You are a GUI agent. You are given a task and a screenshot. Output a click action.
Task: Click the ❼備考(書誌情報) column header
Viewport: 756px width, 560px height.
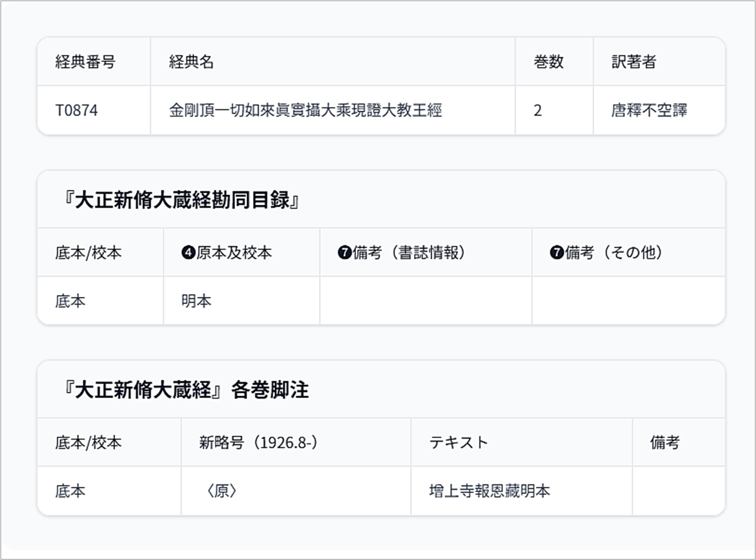[401, 253]
